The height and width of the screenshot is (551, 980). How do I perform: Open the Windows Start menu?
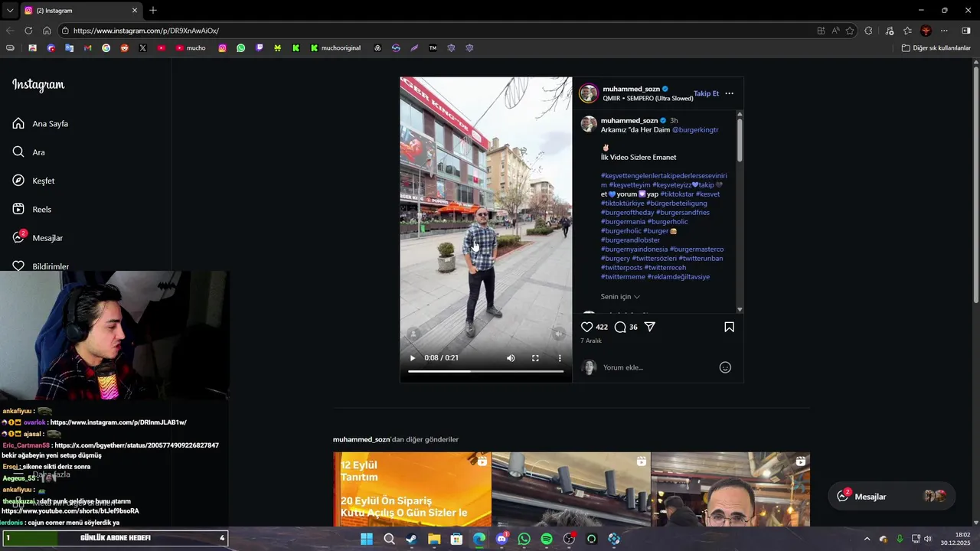coord(367,539)
